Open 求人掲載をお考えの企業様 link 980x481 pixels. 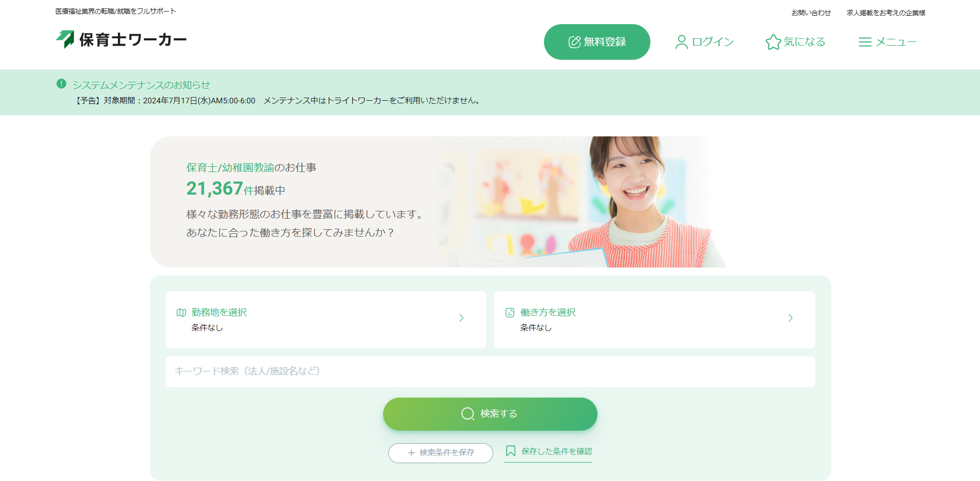click(886, 13)
